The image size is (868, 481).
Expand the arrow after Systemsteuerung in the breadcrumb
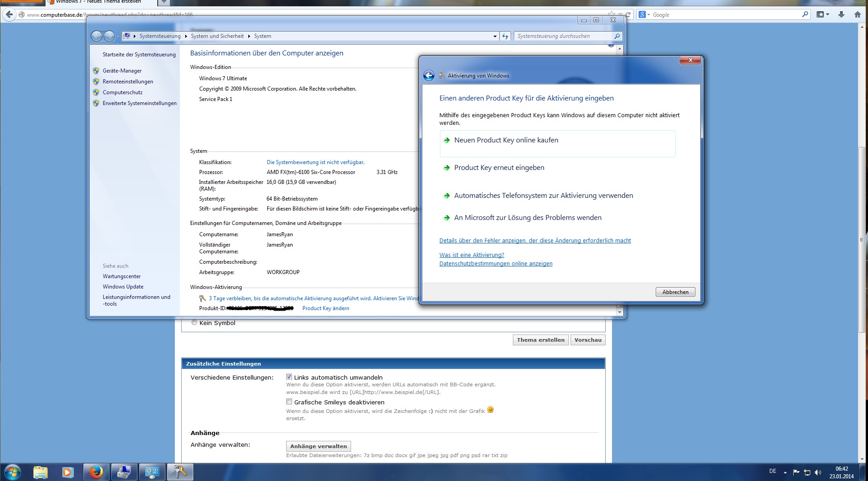click(186, 36)
